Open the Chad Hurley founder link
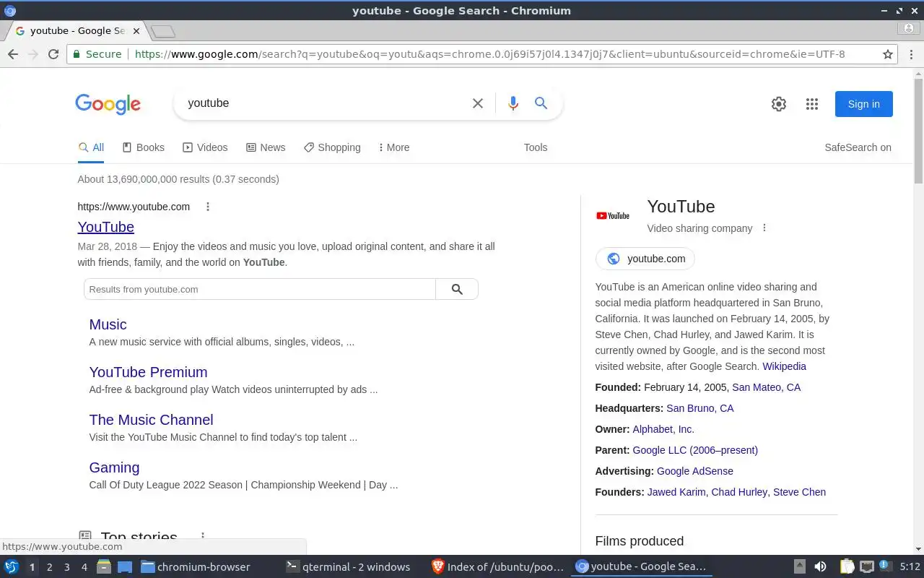 [739, 492]
